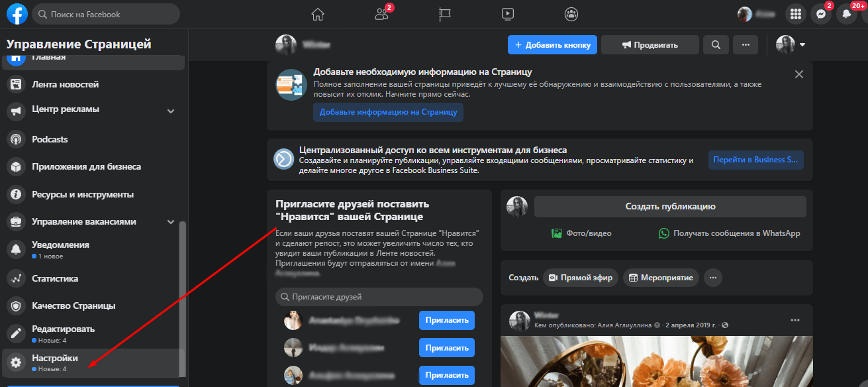Click search magnifier button on Page header
This screenshot has width=868, height=387.
coord(716,45)
